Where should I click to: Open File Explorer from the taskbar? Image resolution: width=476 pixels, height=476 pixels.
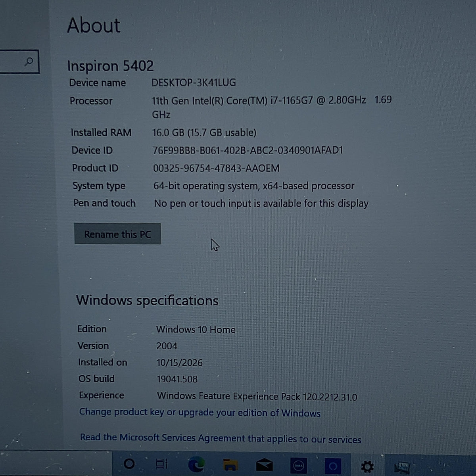pyautogui.click(x=230, y=464)
